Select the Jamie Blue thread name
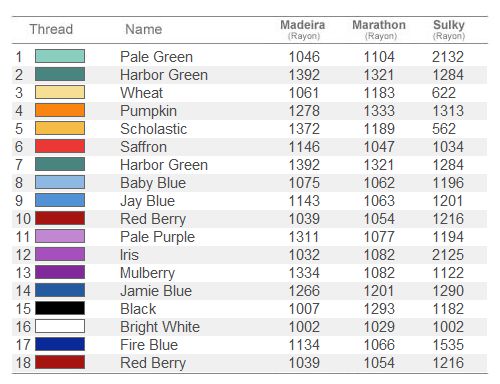Image resolution: width=500 pixels, height=384 pixels. pyautogui.click(x=156, y=291)
